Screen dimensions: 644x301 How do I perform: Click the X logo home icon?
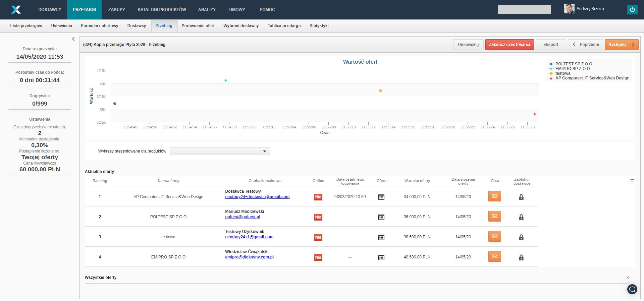coord(16,10)
